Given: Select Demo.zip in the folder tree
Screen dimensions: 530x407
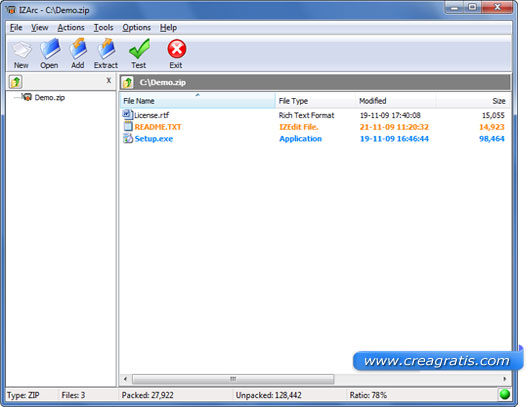Looking at the screenshot, I should coord(50,98).
